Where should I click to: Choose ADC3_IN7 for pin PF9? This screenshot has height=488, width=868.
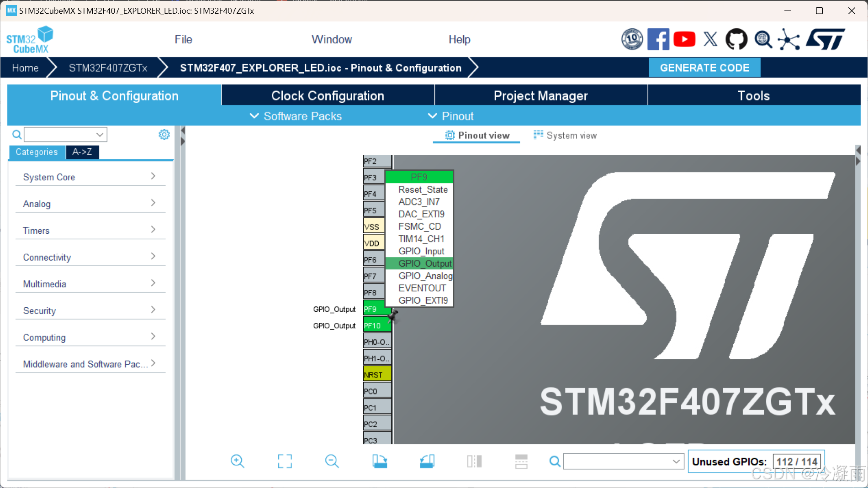coord(419,202)
